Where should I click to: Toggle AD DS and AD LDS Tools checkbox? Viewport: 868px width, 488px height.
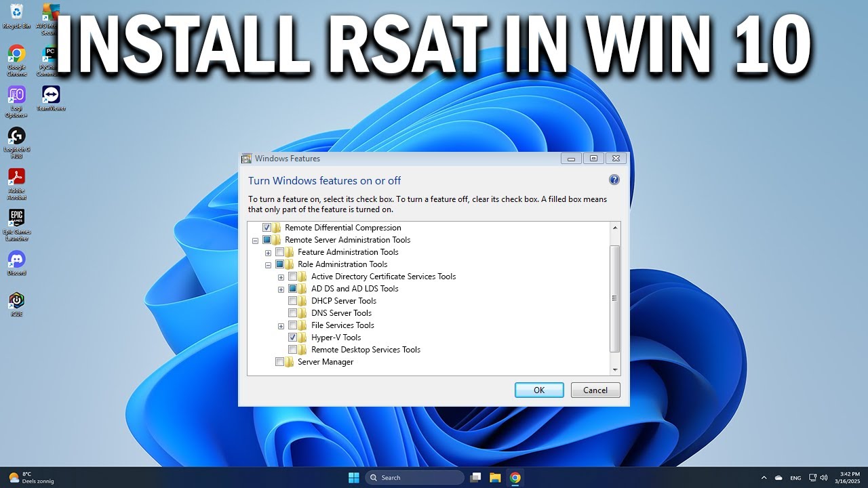293,289
